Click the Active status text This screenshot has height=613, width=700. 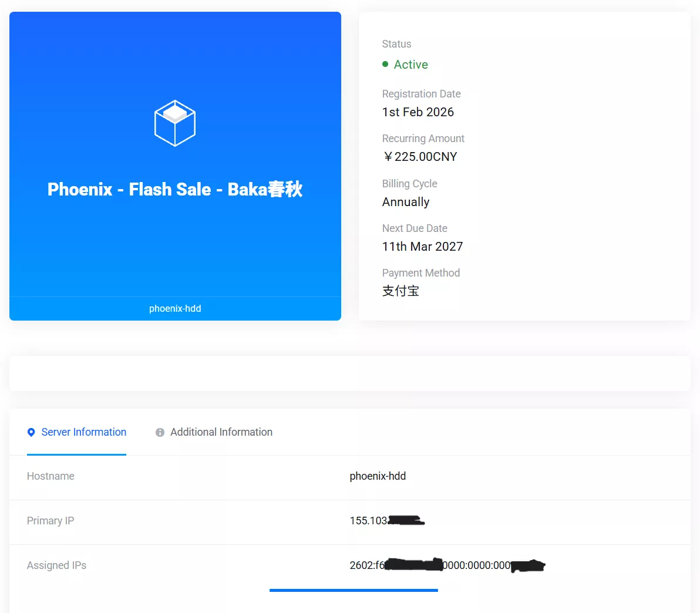410,65
